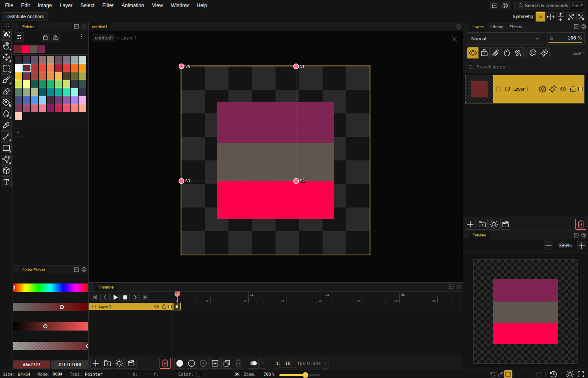Collapse the Preview panel

tap(576, 235)
